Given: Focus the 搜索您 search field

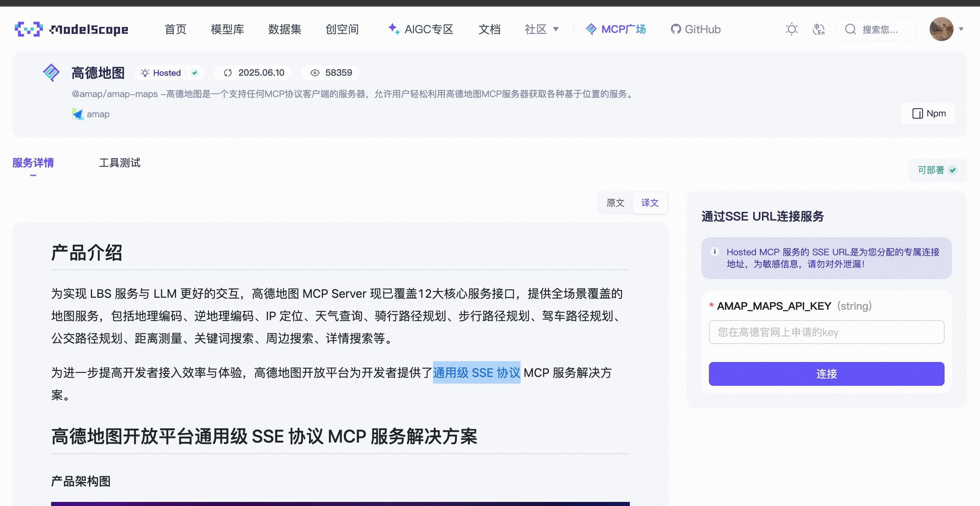Looking at the screenshot, I should (876, 29).
